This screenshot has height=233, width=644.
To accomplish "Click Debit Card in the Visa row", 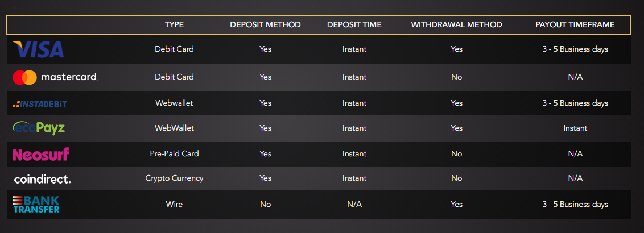I will (174, 49).
